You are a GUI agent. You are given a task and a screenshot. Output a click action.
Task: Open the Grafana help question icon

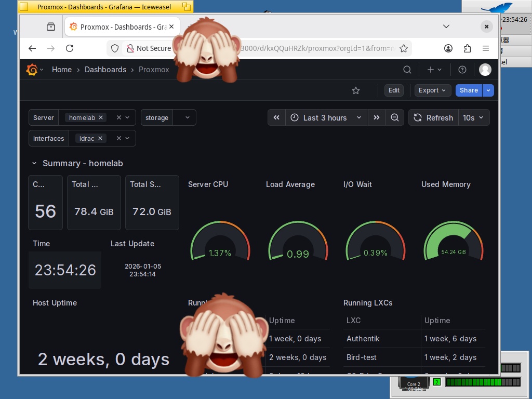(x=462, y=70)
